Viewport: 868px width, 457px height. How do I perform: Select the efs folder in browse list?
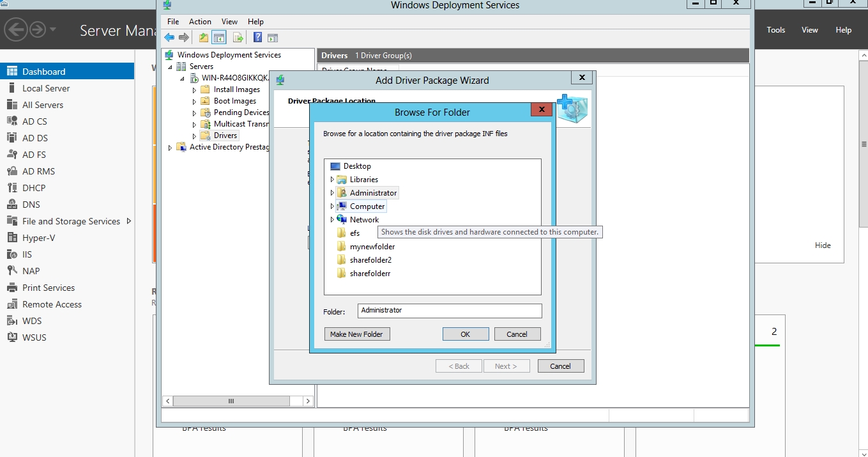click(354, 233)
